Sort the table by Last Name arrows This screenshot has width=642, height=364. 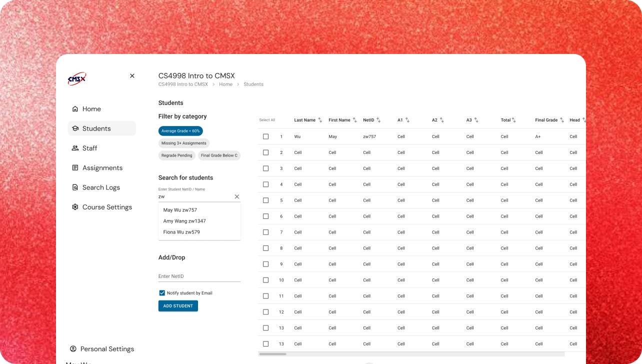320,120
